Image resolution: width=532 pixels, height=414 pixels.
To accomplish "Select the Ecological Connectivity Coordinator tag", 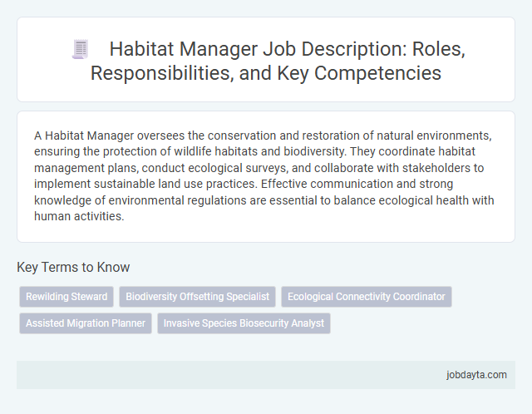I will tap(367, 297).
